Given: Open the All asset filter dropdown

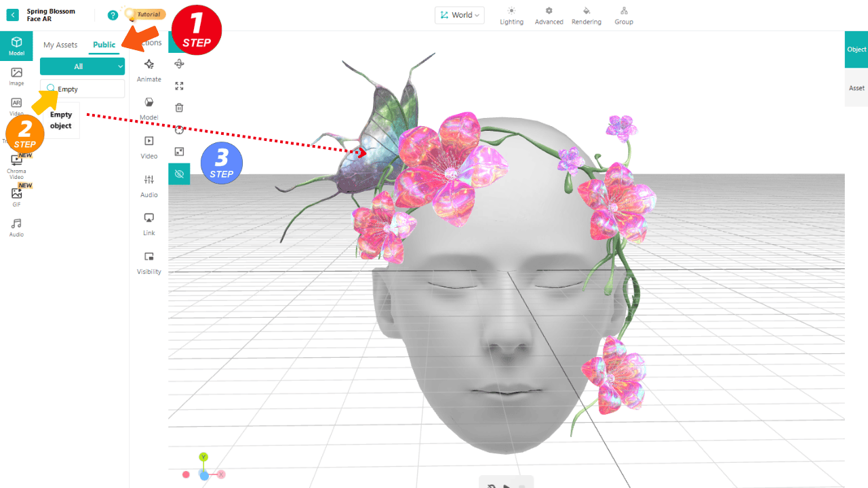Looking at the screenshot, I should pyautogui.click(x=82, y=66).
